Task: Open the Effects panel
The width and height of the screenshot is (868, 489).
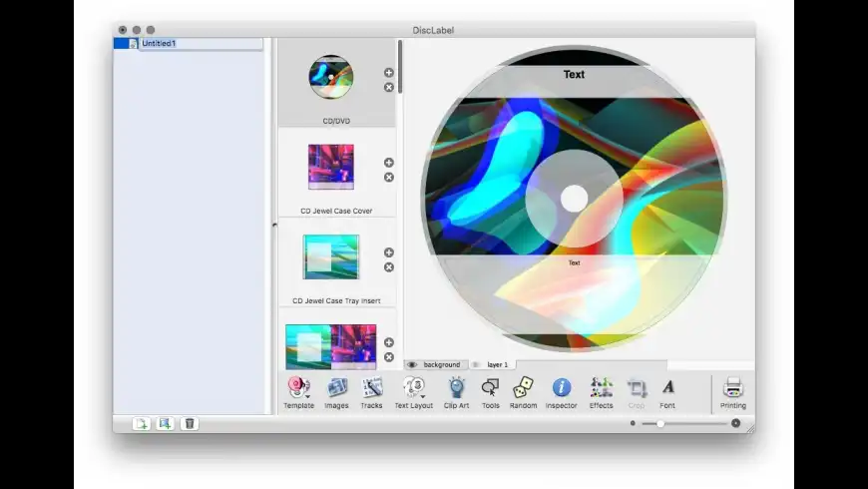Action: 602,387
